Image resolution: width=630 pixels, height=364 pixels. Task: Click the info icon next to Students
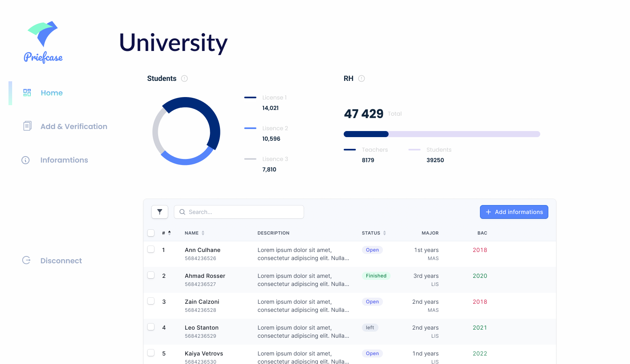tap(184, 78)
